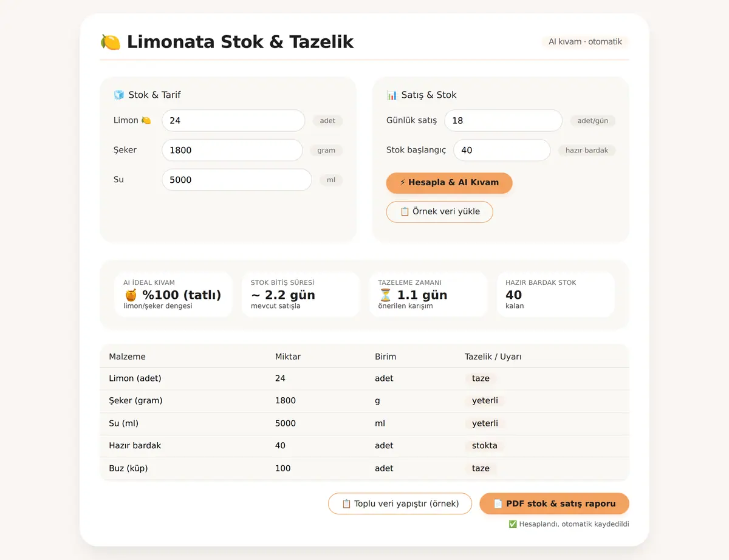Select the Şeker (gram) row name

tap(135, 401)
